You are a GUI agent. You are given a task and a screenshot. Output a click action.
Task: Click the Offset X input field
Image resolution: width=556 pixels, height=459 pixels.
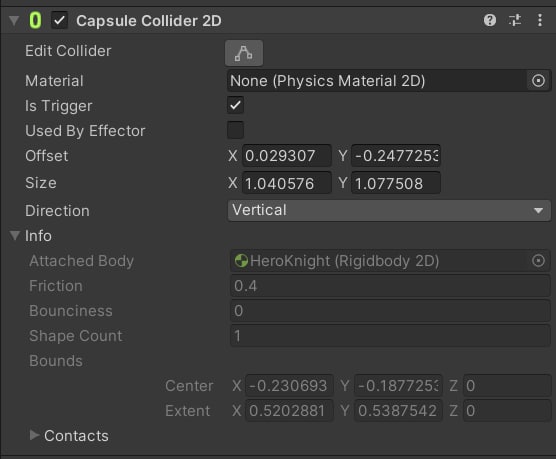click(x=287, y=156)
